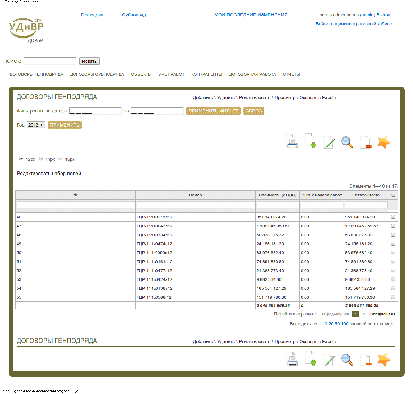The height and width of the screenshot is (394, 413).
Task: Click the tan button next to year dropdown
Action: pos(65,125)
